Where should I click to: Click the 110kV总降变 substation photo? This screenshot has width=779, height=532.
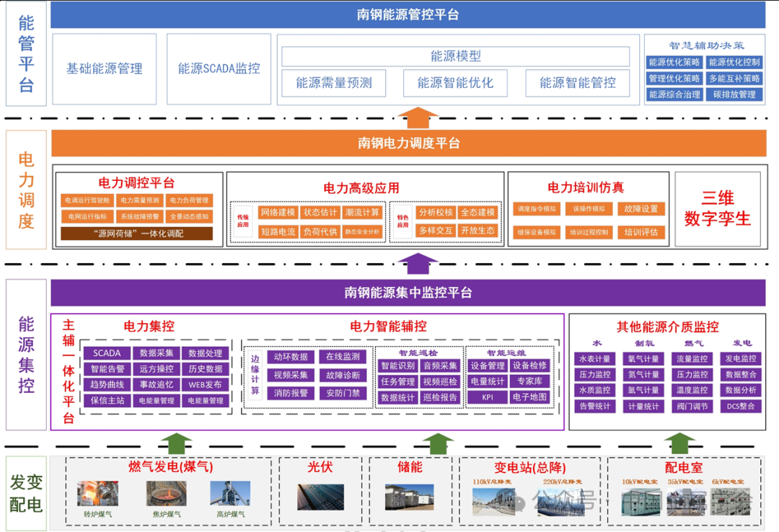click(493, 501)
